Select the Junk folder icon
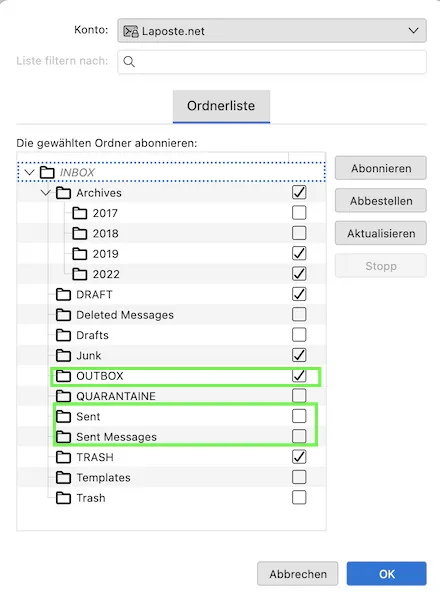The width and height of the screenshot is (440, 600). 64,355
